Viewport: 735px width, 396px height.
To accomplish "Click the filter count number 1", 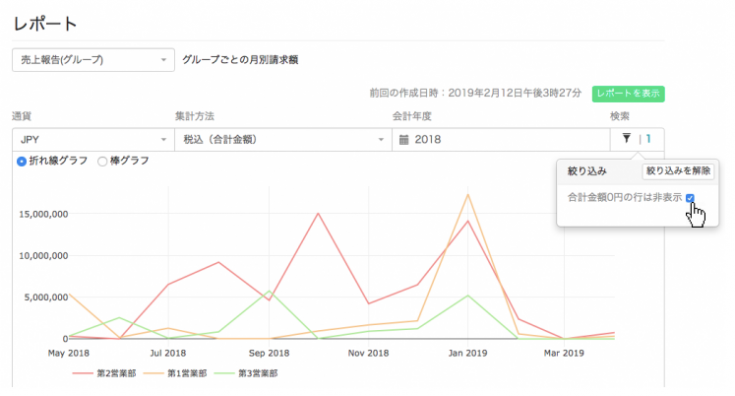I will pyautogui.click(x=649, y=139).
